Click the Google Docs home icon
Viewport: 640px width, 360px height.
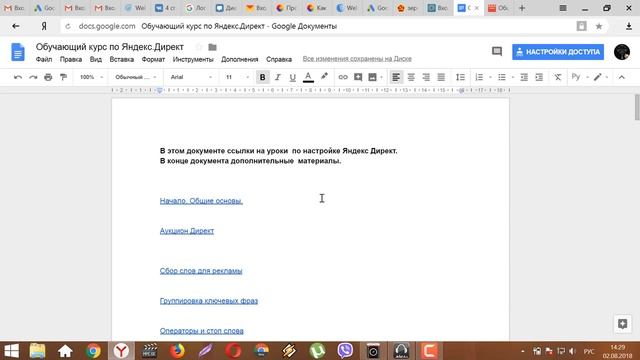click(x=18, y=52)
